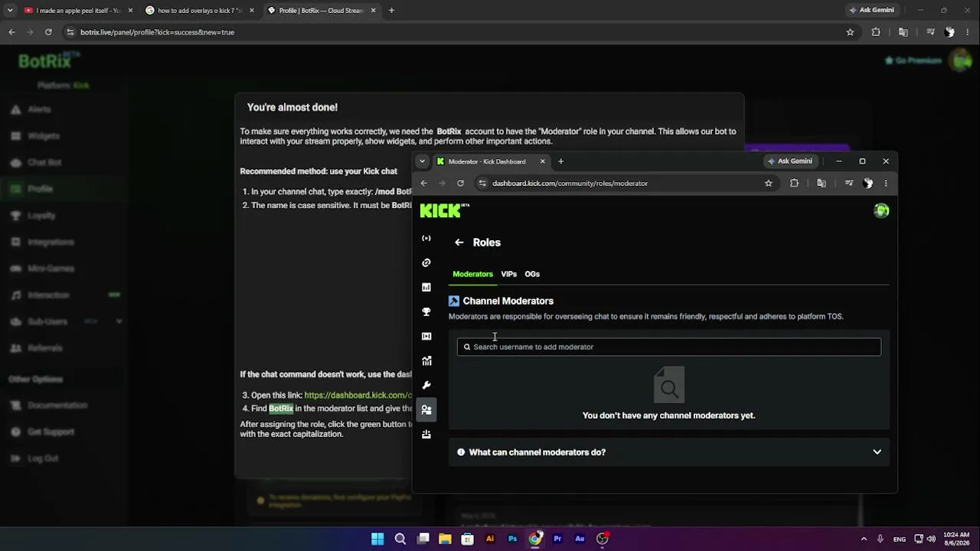The height and width of the screenshot is (551, 980).
Task: Expand the Sub-Users chevron in BotRix sidebar
Action: pos(119,321)
